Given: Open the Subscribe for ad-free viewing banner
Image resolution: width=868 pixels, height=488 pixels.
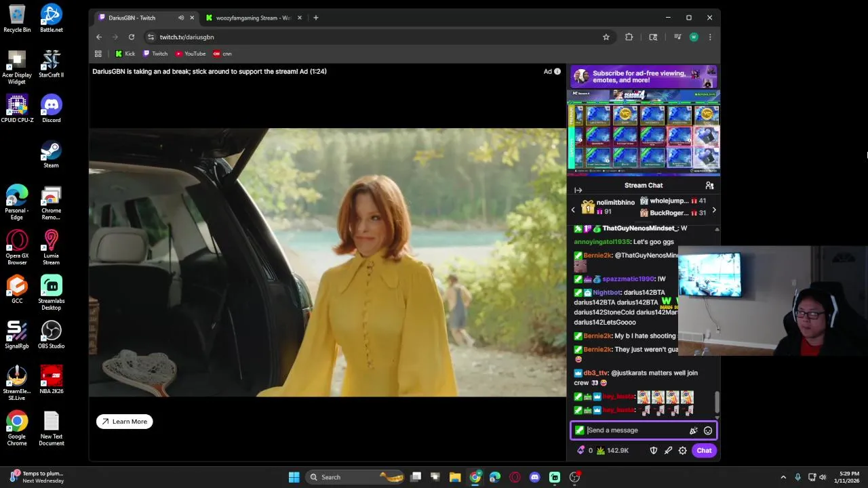Looking at the screenshot, I should coord(644,77).
